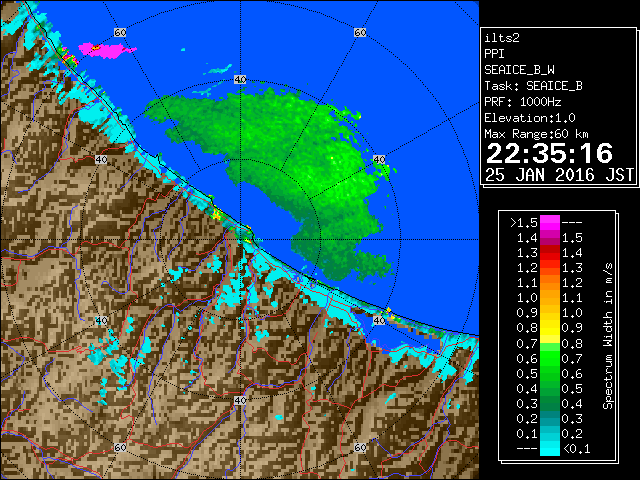Select the yellow 0.8–0.9 legend color band
The width and height of the screenshot is (640, 480).
tap(549, 328)
